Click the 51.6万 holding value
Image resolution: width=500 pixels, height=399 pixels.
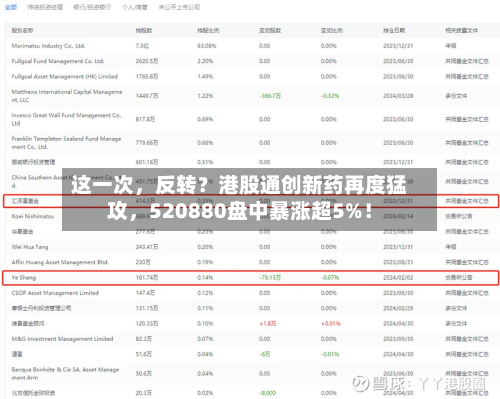pos(143,354)
